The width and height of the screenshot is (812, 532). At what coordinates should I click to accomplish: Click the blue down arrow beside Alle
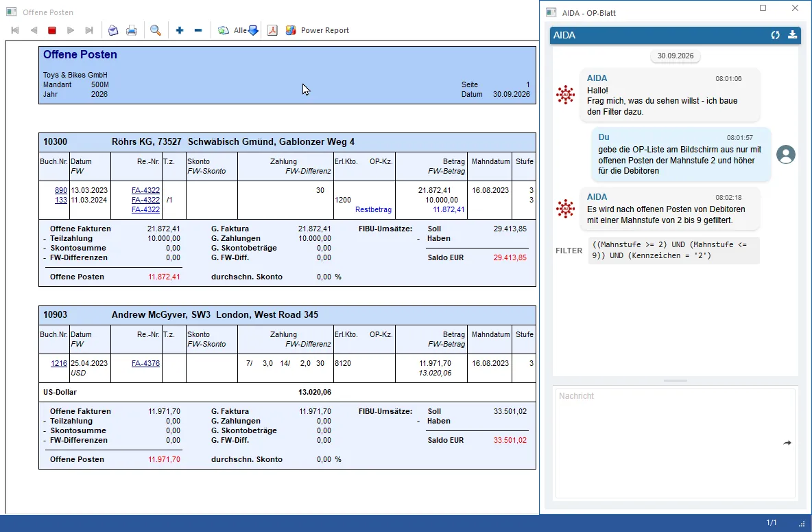(x=253, y=30)
